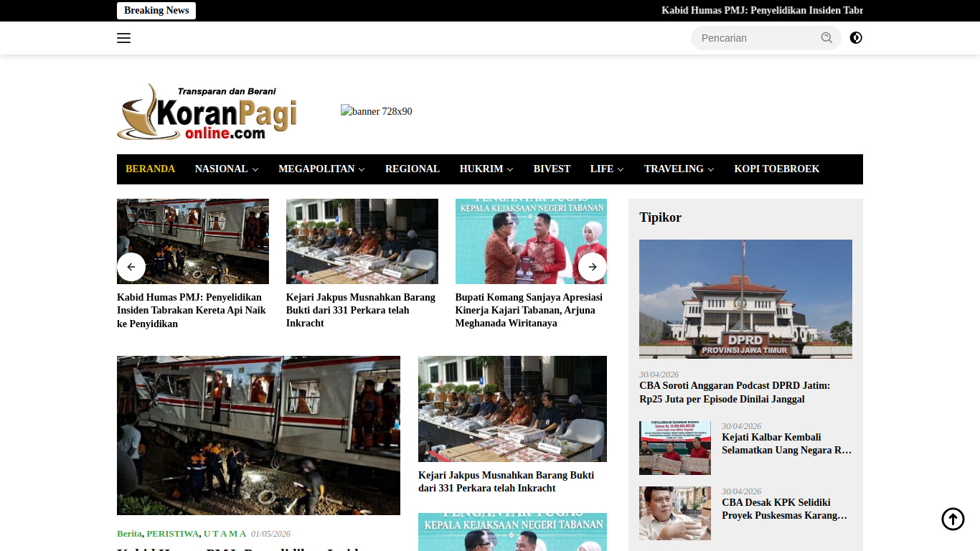Image resolution: width=980 pixels, height=551 pixels.
Task: Toggle dark mode contrast icon
Action: tap(856, 38)
